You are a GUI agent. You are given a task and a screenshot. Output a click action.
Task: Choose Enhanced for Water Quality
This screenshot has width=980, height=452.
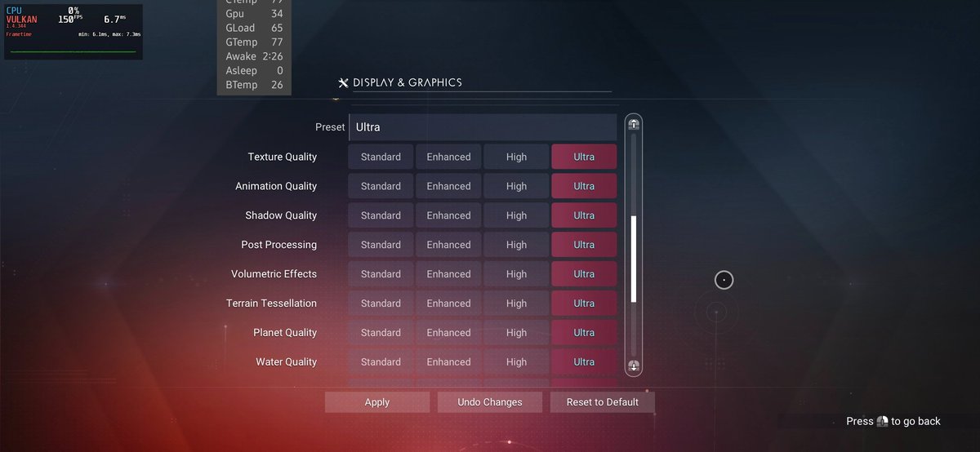tap(448, 362)
